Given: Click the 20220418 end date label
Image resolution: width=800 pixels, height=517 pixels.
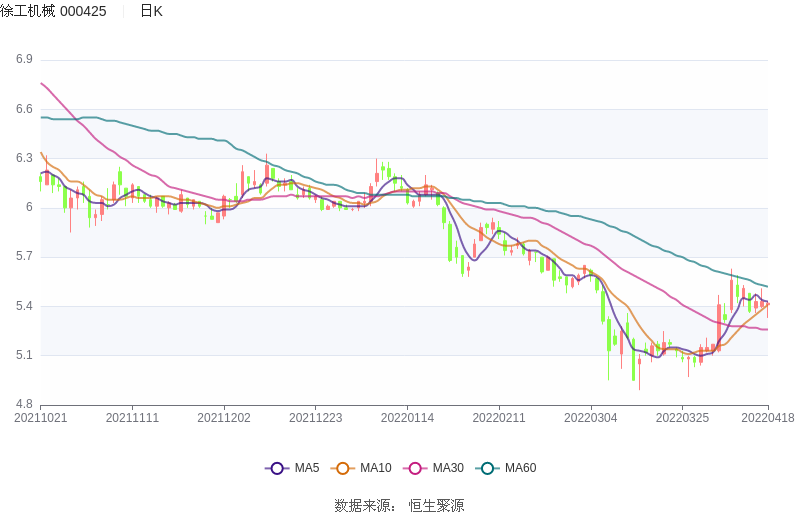Looking at the screenshot, I should (x=768, y=418).
